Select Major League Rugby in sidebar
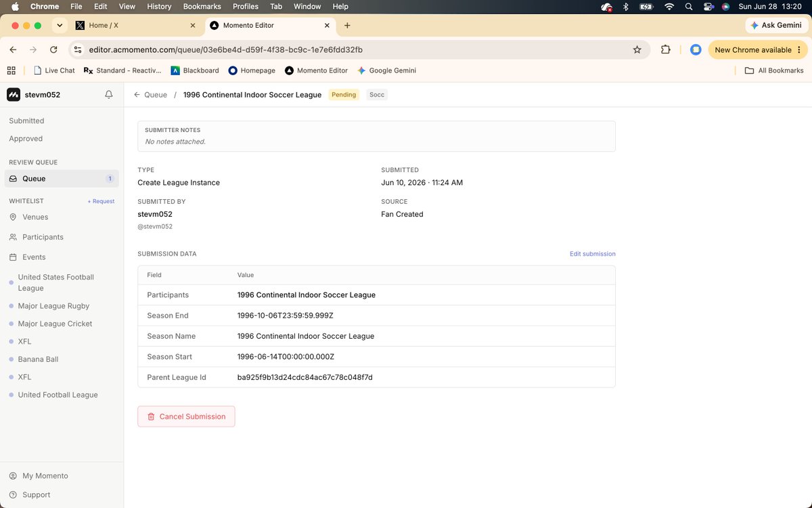The height and width of the screenshot is (508, 812). point(54,306)
